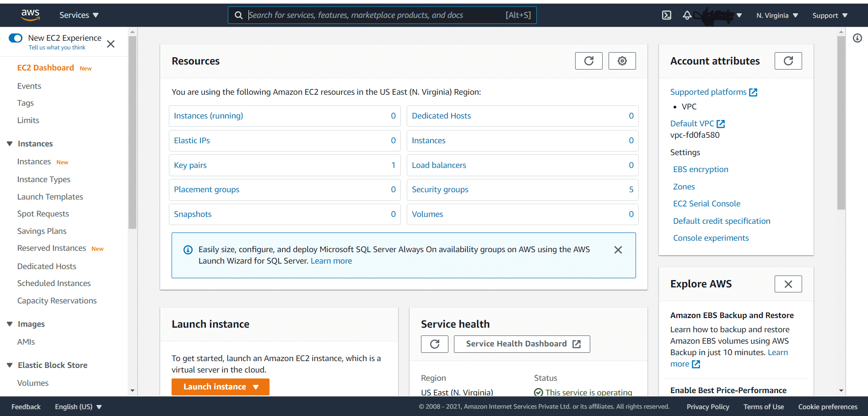Image resolution: width=868 pixels, height=416 pixels.
Task: Open Savings Plans in sidebar
Action: click(42, 231)
